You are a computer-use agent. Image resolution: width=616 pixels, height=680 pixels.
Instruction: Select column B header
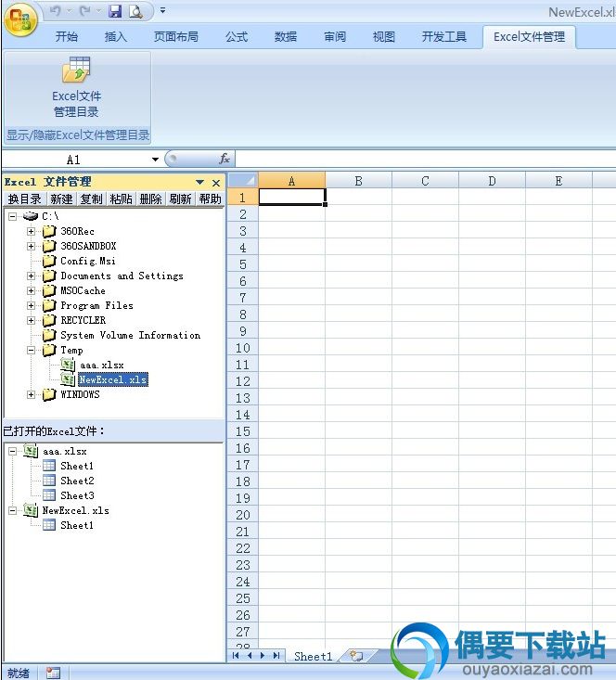coord(358,180)
